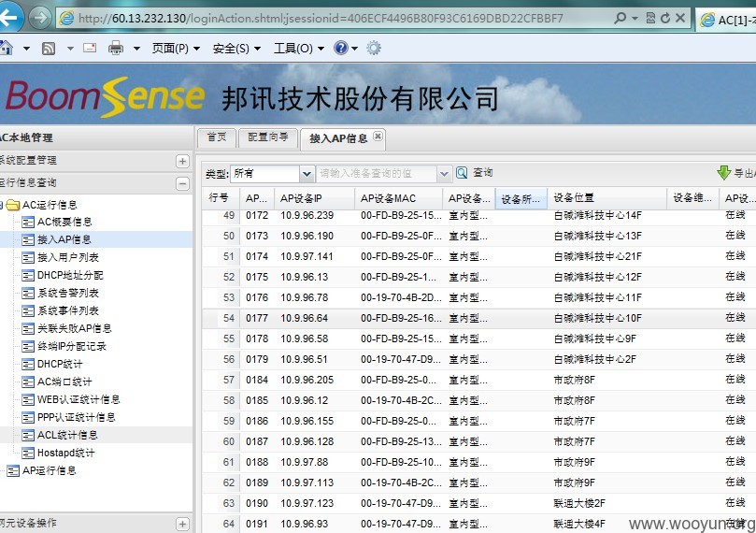Open the query value dropdown arrow
Image resolution: width=756 pixels, height=533 pixels.
pyautogui.click(x=444, y=174)
